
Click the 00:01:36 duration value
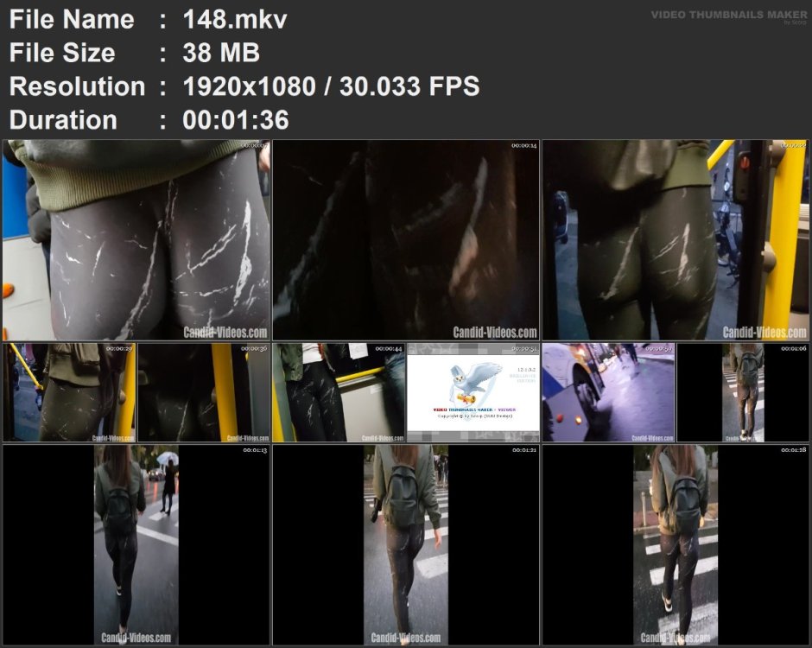coord(236,119)
